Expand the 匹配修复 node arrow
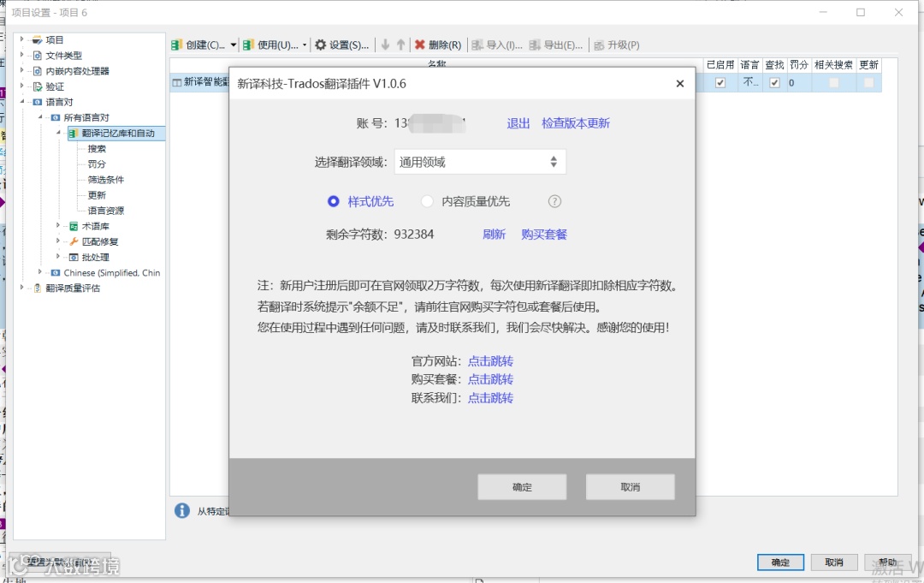The width and height of the screenshot is (924, 583). pos(58,241)
